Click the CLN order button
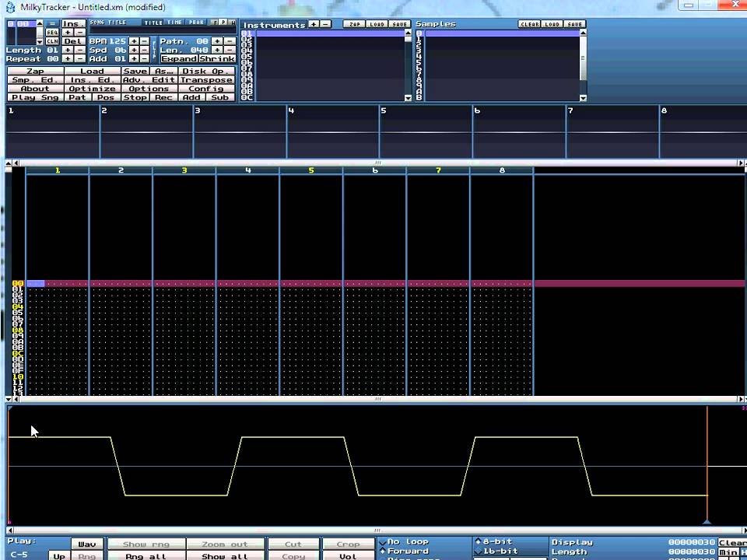Viewport: 747px width, 560px height. pyautogui.click(x=52, y=41)
